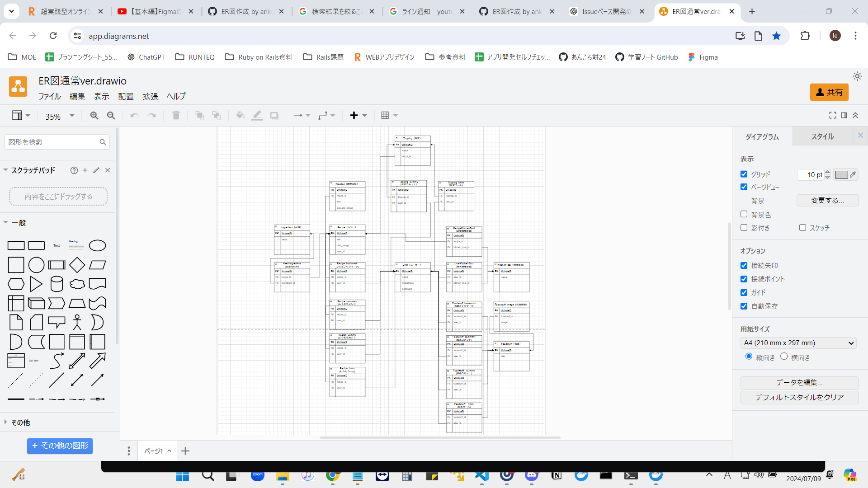Click デフォルトスタイルをクリア button
This screenshot has height=488, width=868.
pos(799,398)
